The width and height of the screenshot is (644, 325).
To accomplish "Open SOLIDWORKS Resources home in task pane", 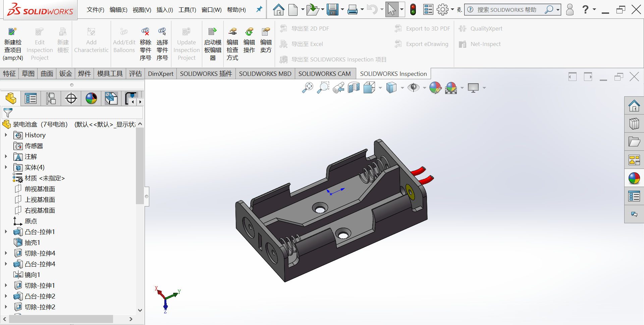I will click(634, 106).
